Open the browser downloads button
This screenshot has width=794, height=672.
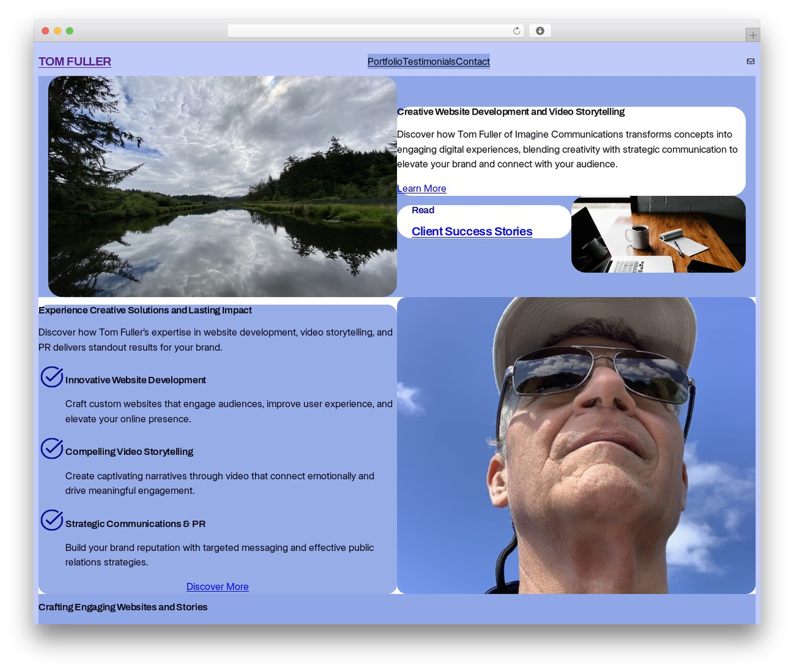coord(540,31)
